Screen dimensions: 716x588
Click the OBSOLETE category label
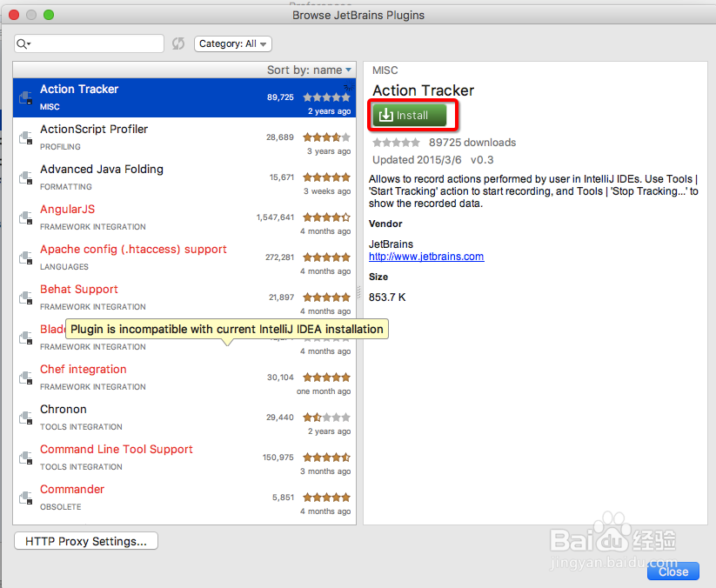60,507
